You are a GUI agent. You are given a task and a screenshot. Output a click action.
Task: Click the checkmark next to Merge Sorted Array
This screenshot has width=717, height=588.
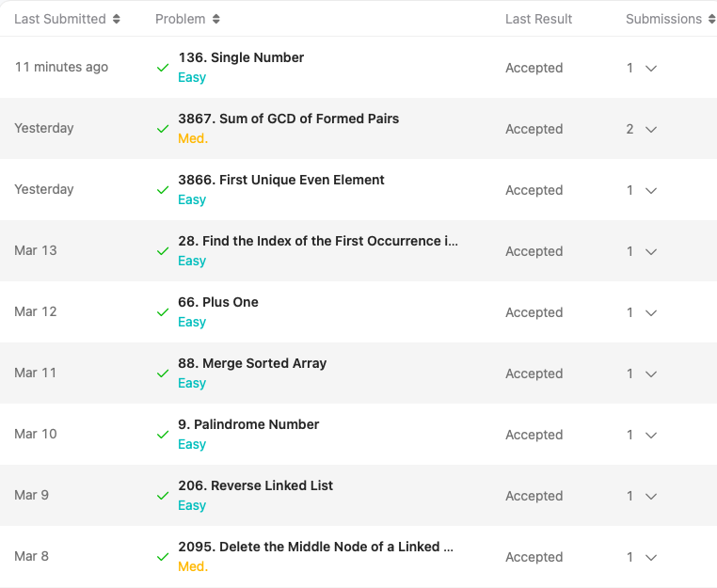(x=163, y=373)
